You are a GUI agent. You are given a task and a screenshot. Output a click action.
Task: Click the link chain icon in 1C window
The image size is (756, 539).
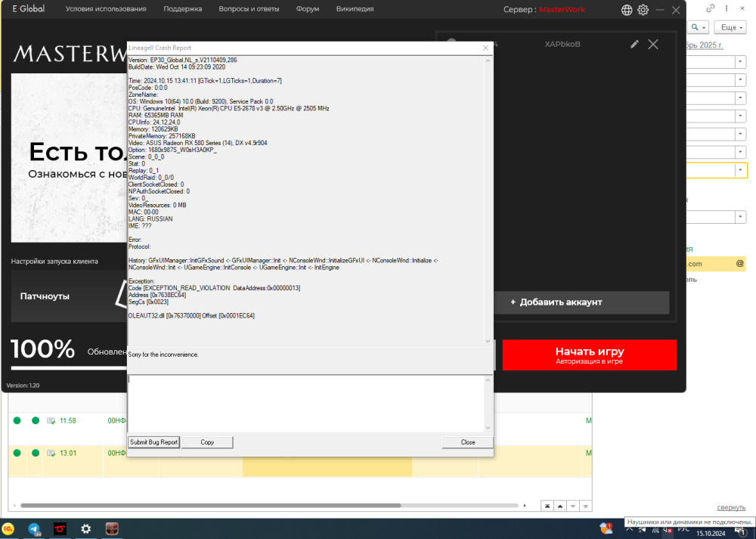[710, 8]
